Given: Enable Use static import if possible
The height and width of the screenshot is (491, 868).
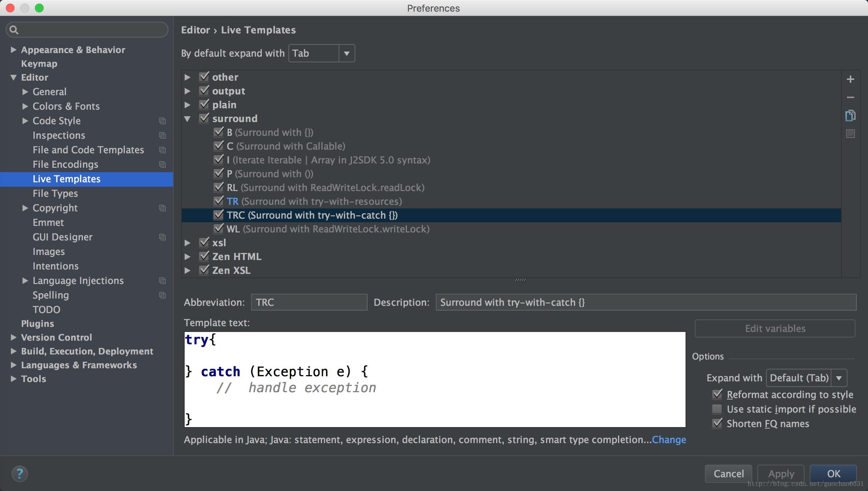Looking at the screenshot, I should [717, 409].
